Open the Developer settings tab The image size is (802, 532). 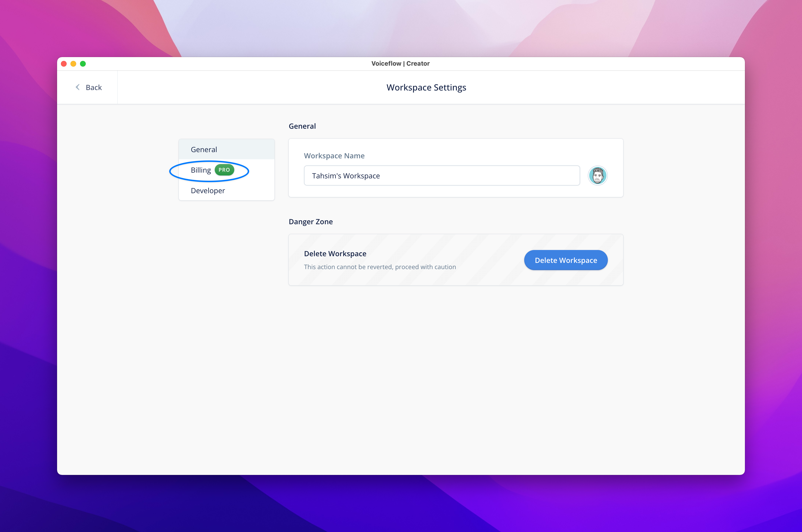(227, 190)
